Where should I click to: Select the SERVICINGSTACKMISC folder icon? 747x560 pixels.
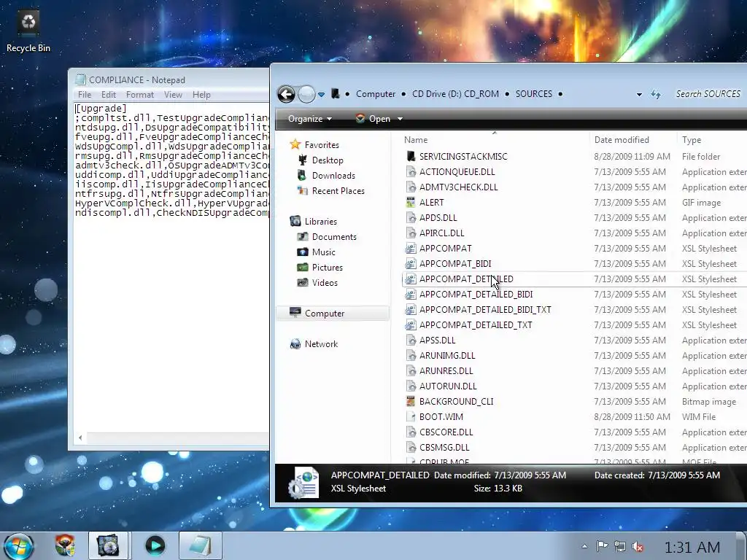click(410, 156)
